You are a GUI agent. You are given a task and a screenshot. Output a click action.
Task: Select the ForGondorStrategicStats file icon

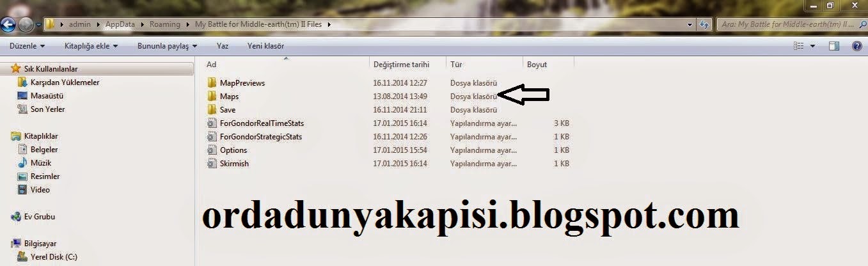tap(212, 137)
